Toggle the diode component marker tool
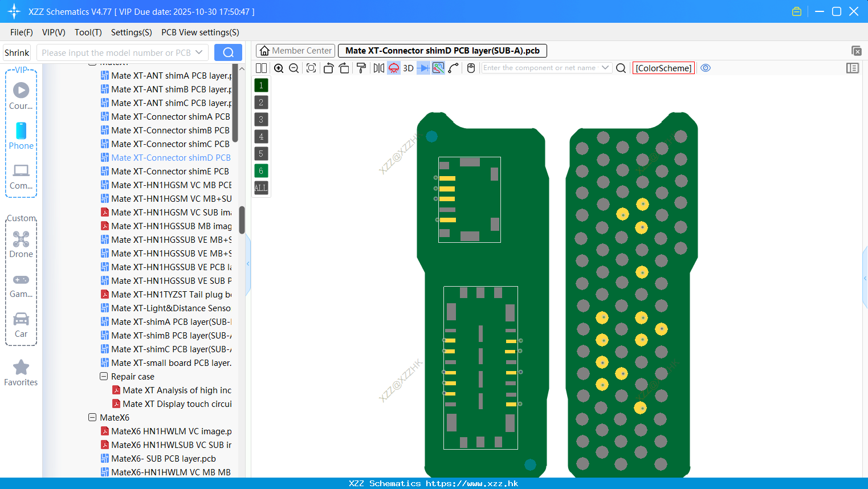The height and width of the screenshot is (489, 868). coord(423,68)
